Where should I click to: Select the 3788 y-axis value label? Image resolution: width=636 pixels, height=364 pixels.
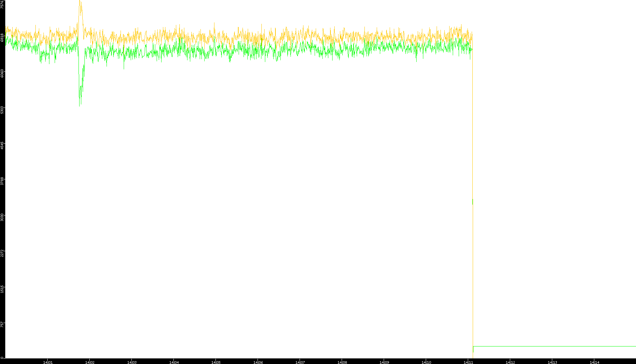(x=2, y=181)
